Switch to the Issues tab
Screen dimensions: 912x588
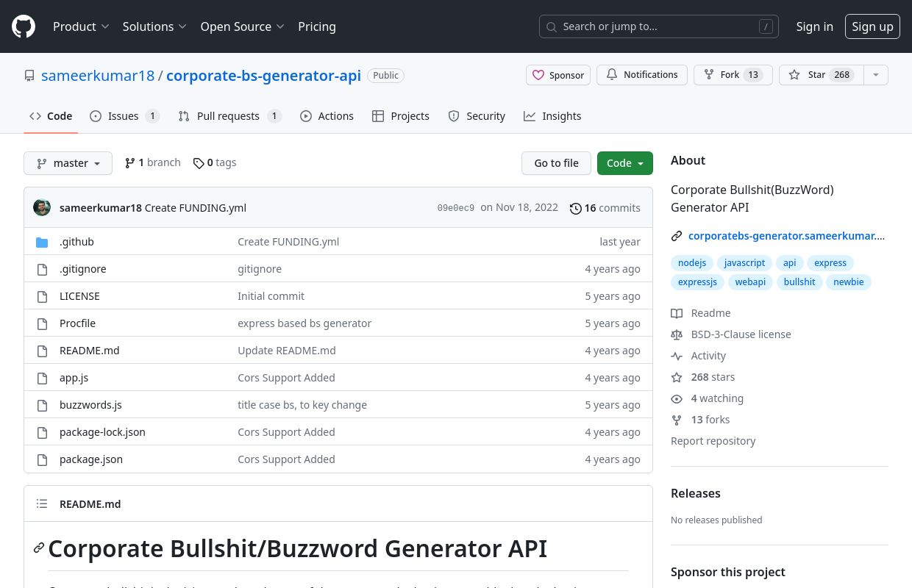click(124, 116)
